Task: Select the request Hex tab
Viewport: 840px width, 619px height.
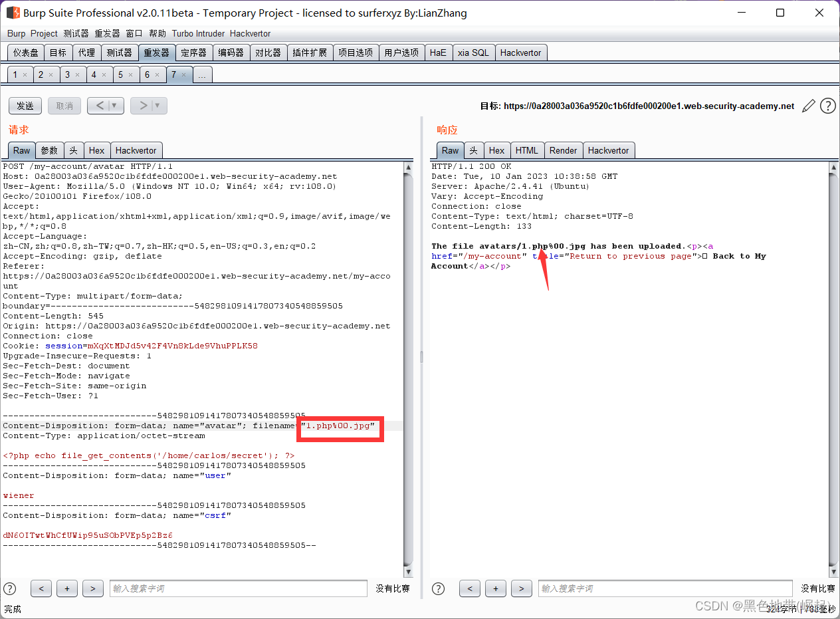Action: tap(97, 150)
